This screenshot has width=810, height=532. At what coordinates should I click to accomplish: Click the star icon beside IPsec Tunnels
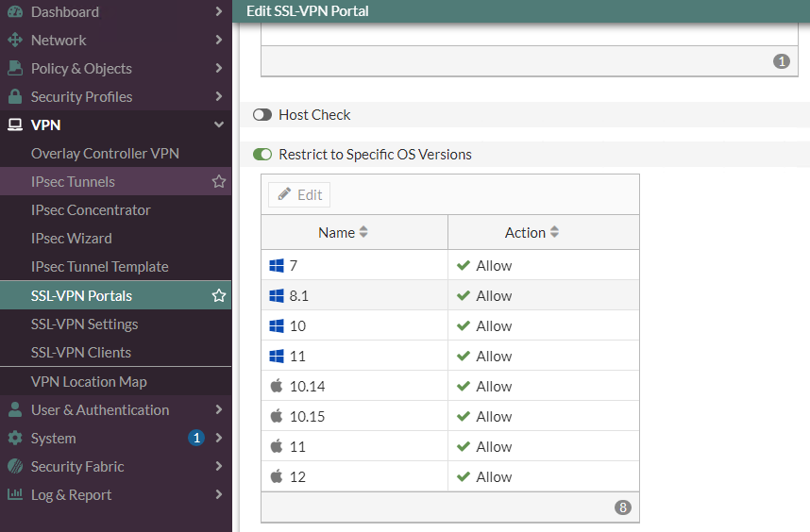[x=219, y=182]
